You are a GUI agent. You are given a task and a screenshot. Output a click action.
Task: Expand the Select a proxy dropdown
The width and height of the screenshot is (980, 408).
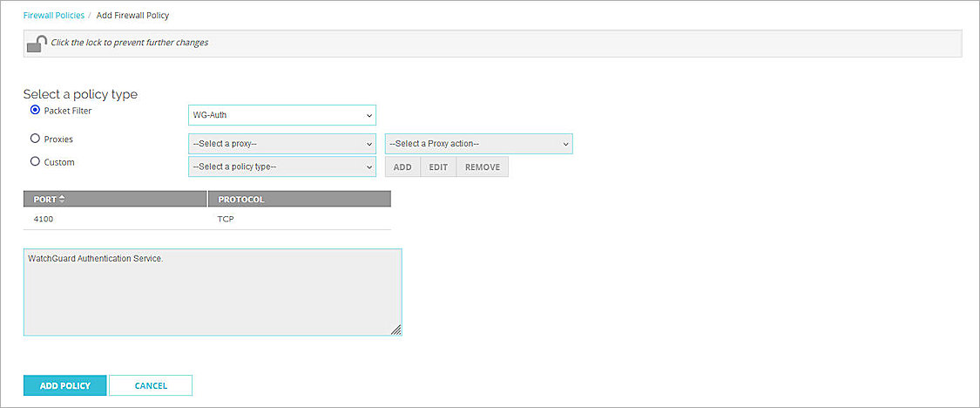coord(281,144)
